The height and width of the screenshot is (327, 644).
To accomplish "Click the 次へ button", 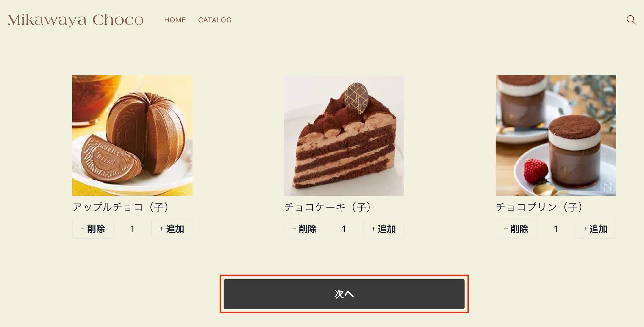I will click(344, 294).
